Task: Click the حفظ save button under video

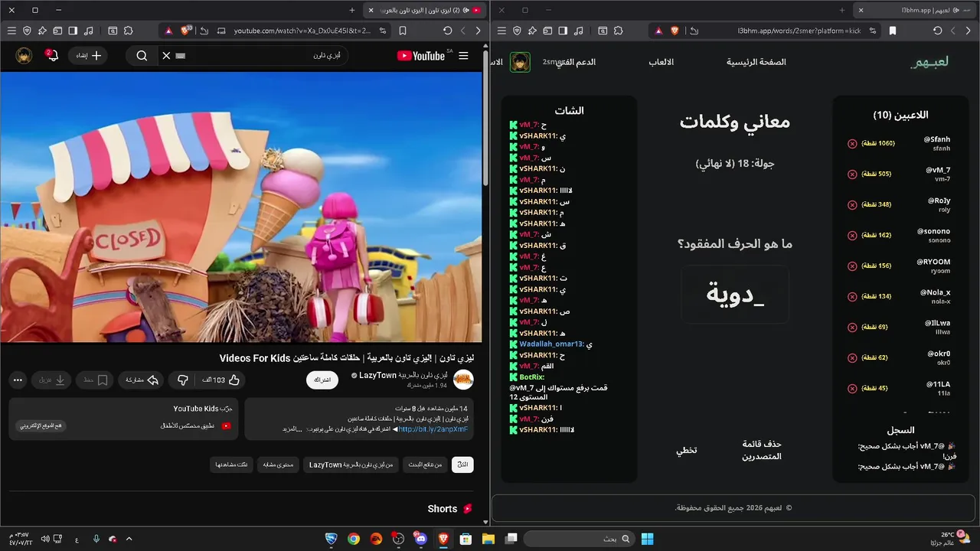Action: [x=96, y=380]
